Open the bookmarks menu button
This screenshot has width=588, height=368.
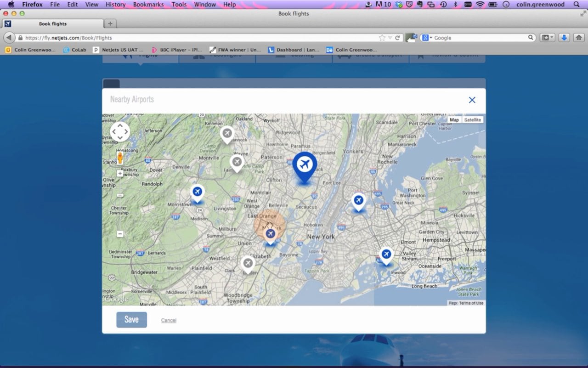click(x=547, y=38)
